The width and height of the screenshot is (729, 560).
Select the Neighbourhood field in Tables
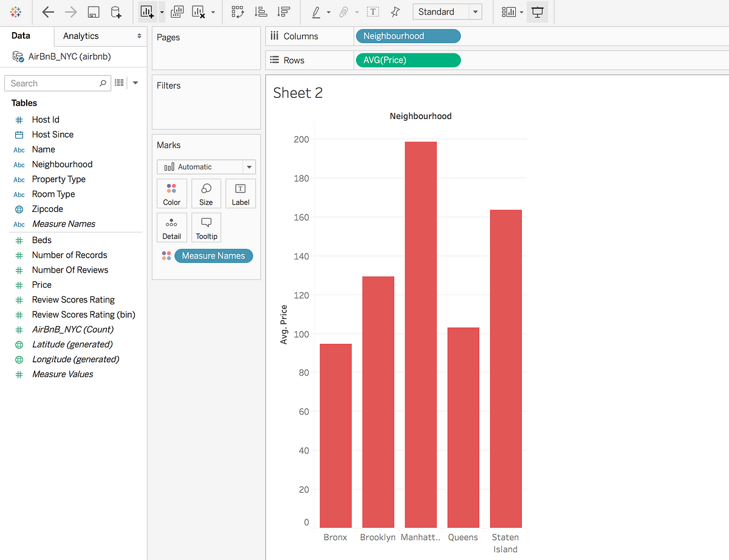(x=62, y=164)
